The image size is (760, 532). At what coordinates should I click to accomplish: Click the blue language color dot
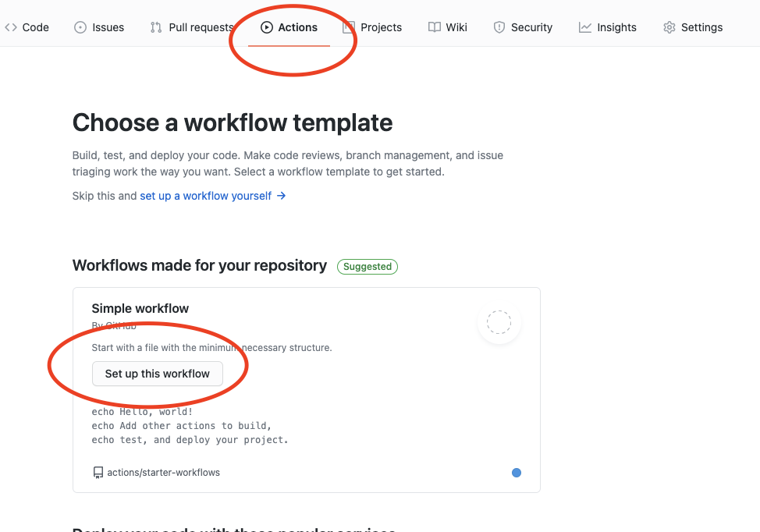click(x=517, y=473)
